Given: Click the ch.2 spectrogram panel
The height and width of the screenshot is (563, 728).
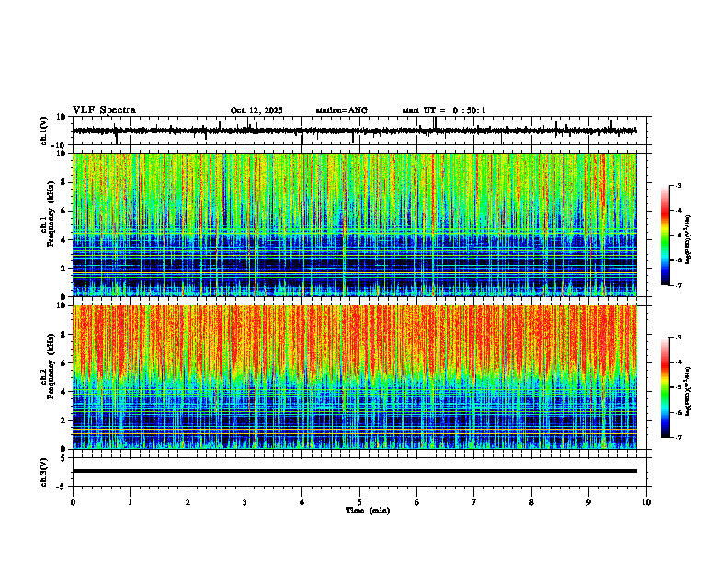Looking at the screenshot, I should (355, 377).
